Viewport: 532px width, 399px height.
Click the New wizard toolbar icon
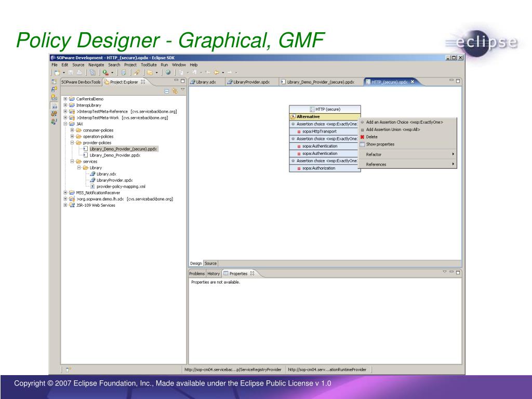(x=57, y=73)
